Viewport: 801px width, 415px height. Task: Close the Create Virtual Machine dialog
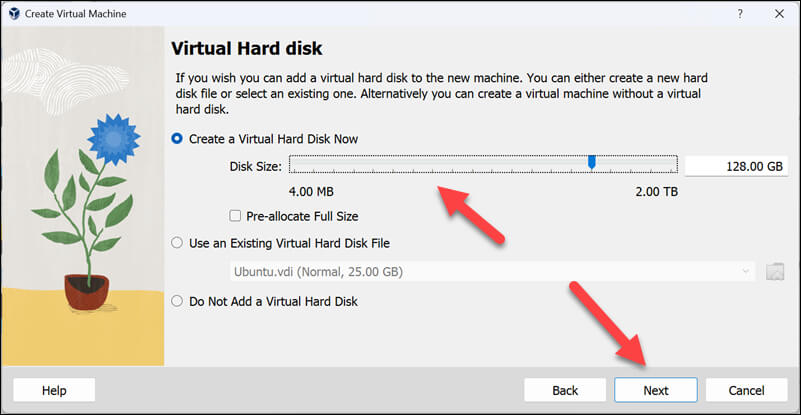tap(779, 13)
